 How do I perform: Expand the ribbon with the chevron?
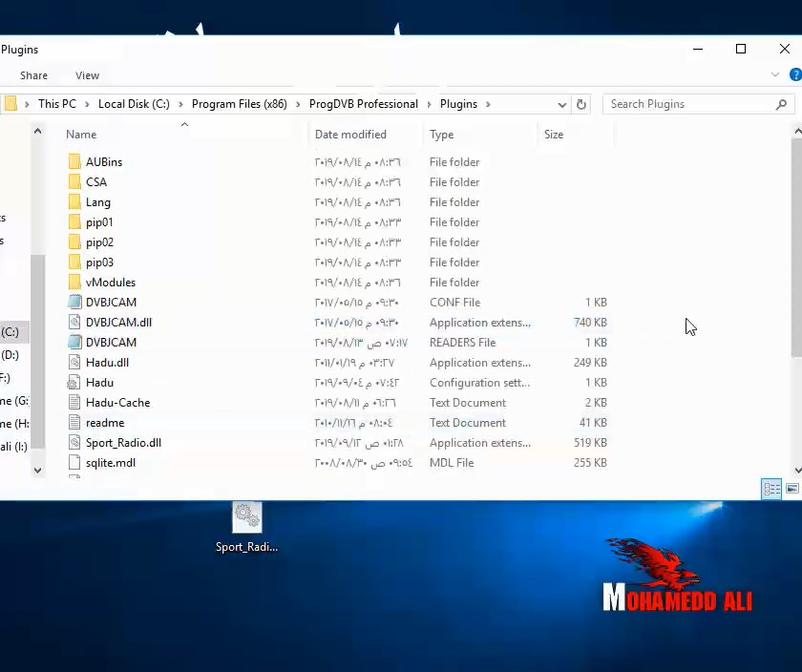pos(775,75)
